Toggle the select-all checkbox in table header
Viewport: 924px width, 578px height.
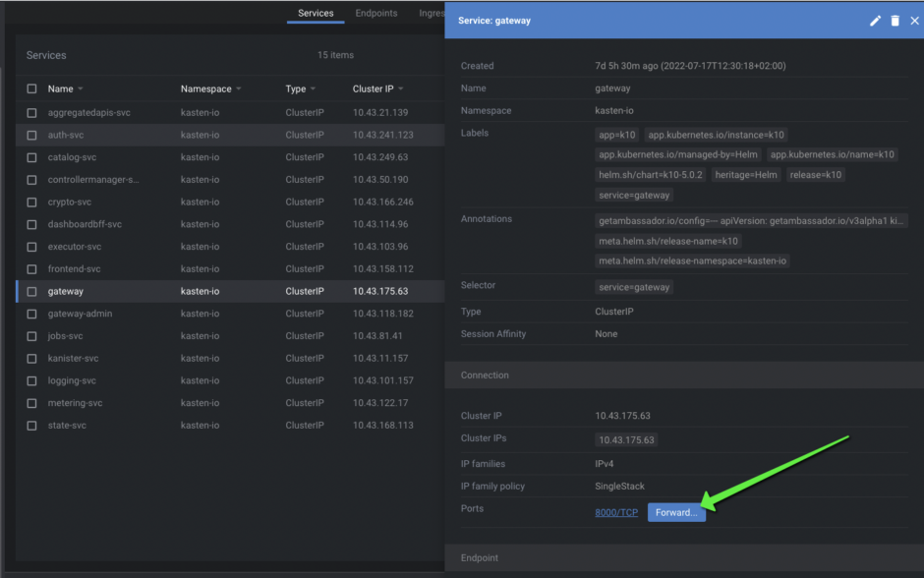[32, 89]
